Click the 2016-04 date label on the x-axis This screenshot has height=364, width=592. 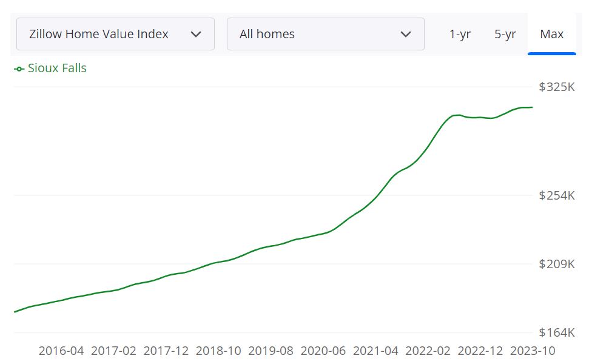click(61, 351)
